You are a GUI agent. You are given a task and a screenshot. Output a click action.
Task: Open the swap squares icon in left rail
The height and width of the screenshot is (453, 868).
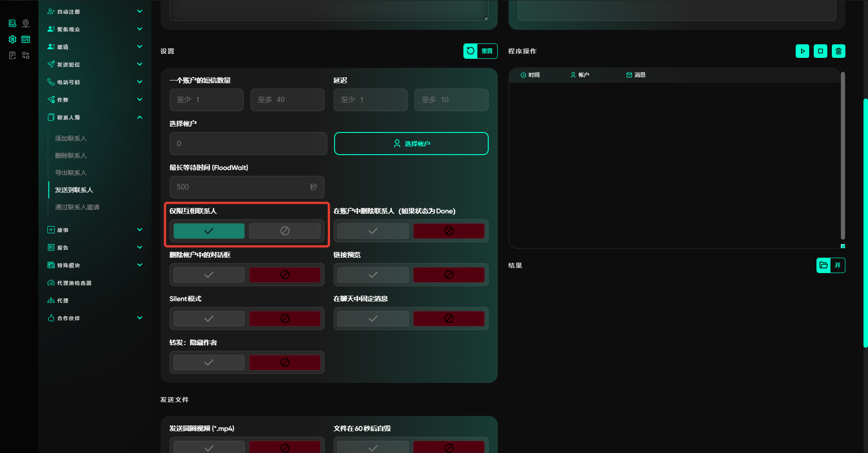26,55
